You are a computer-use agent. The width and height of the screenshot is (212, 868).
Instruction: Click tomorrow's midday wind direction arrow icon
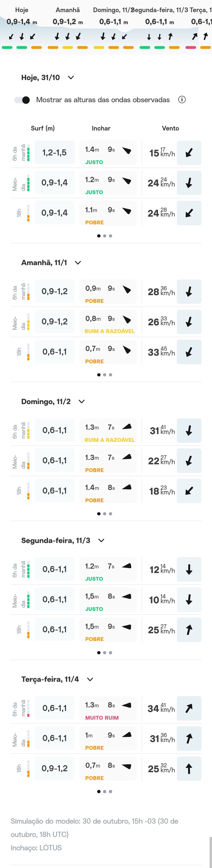tap(189, 322)
